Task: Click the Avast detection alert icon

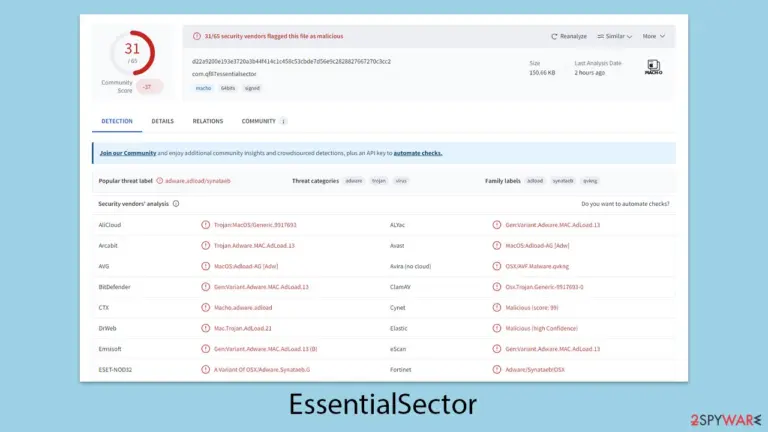Action: pyautogui.click(x=497, y=245)
